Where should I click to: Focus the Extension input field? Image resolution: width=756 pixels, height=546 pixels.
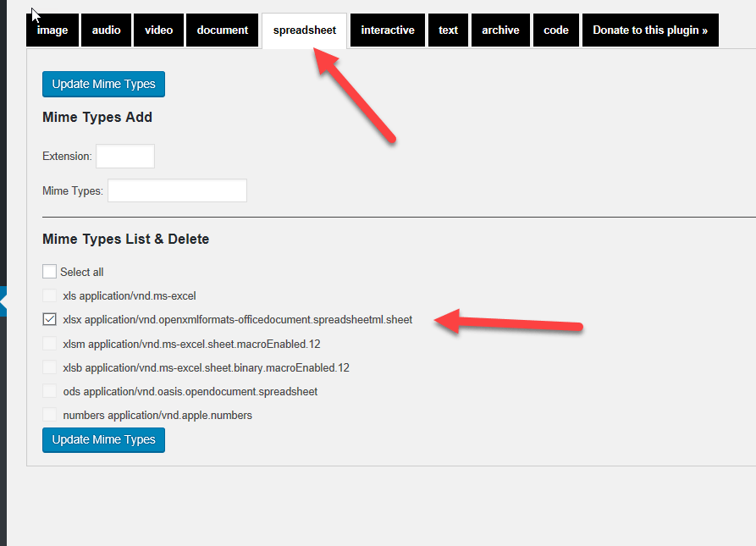pos(125,157)
